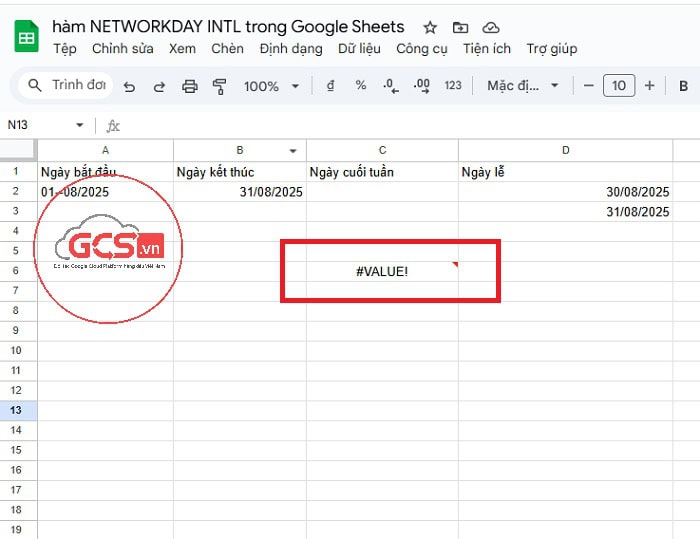Open the N13 name box dropdown
Image resolution: width=700 pixels, height=539 pixels.
pyautogui.click(x=80, y=125)
